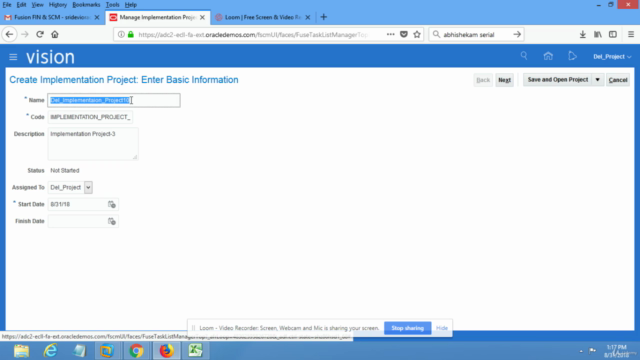640x360 pixels.
Task: Click the search box with abhishekam serial
Action: 476,35
